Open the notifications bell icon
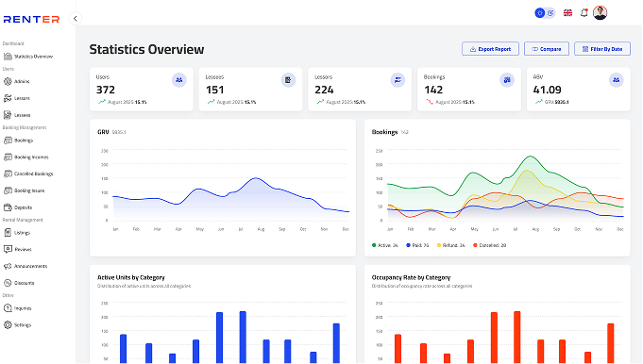The width and height of the screenshot is (643, 364). tap(584, 13)
